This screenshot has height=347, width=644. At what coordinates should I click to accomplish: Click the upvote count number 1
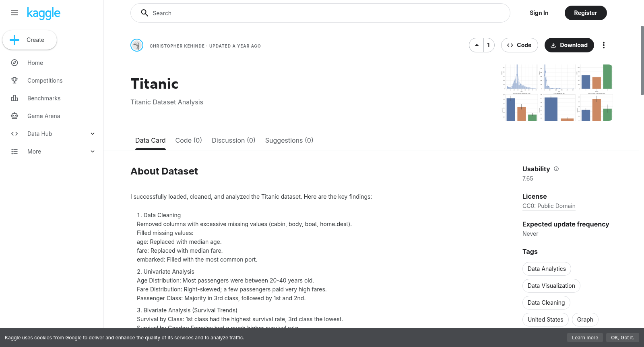(x=489, y=45)
